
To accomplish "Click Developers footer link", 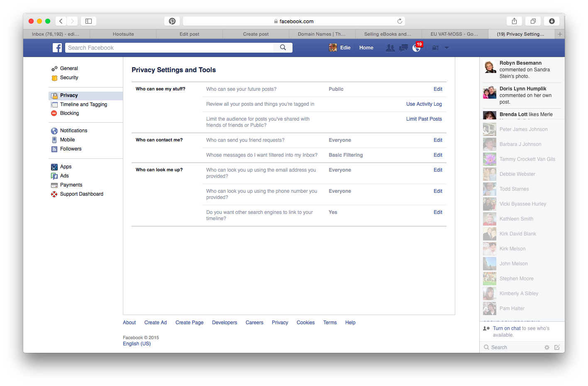I will (x=224, y=323).
